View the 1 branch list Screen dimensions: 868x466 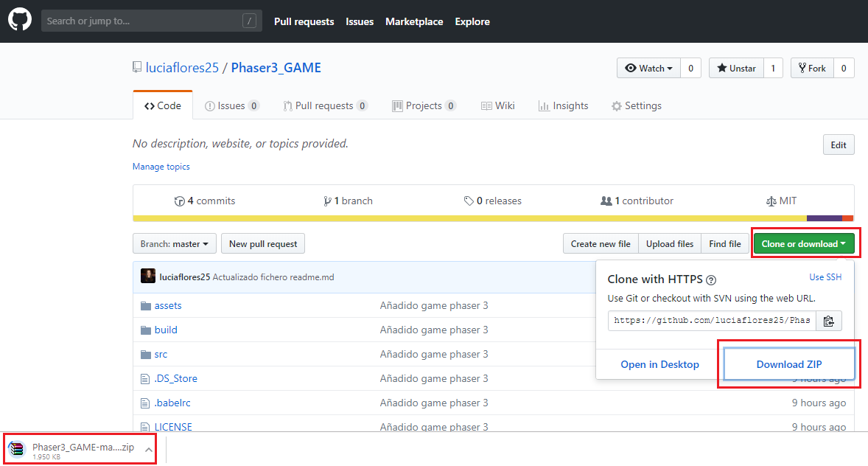[x=348, y=201]
